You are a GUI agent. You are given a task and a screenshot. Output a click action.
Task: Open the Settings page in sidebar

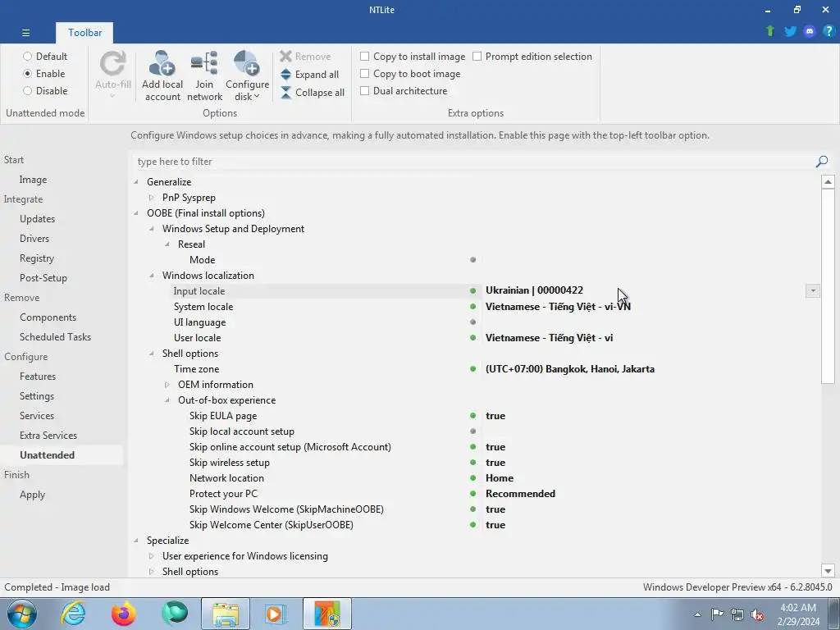coord(37,396)
